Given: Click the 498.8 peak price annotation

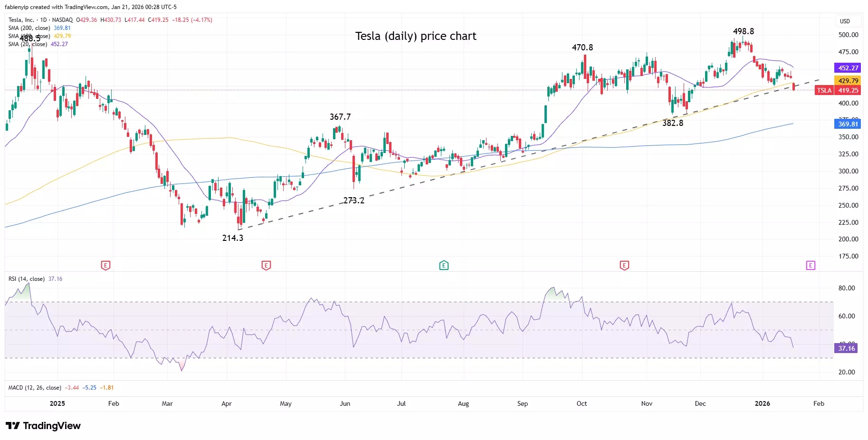Looking at the screenshot, I should [x=743, y=31].
